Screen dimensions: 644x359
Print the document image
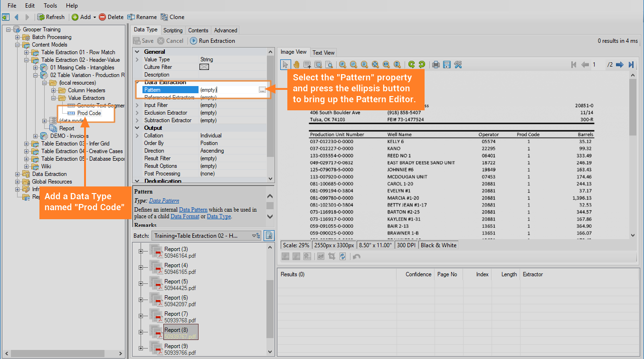pos(436,65)
